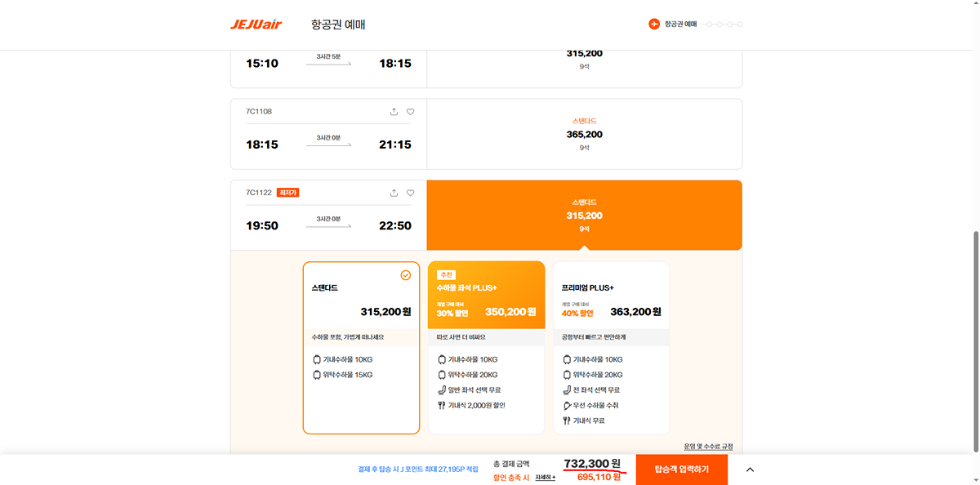This screenshot has height=485, width=980.
Task: Collapse the selected 315,200 스탠다드 orange panel
Action: [585, 215]
